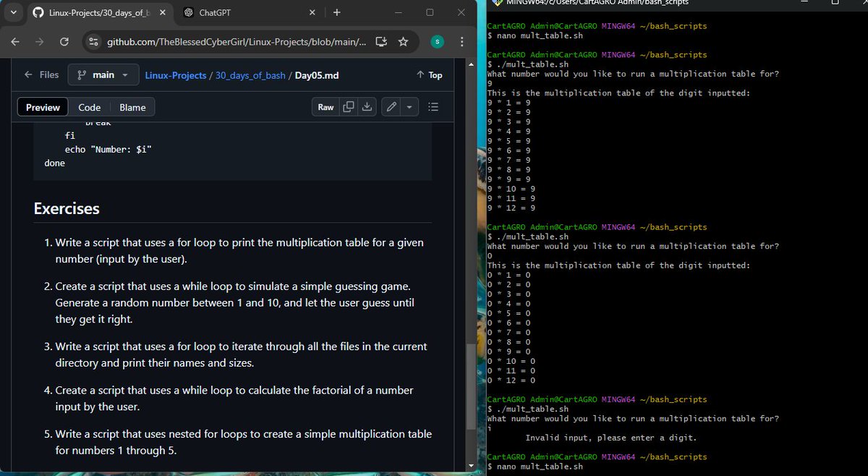Click exercise 1 about the multiplication table
The width and height of the screenshot is (868, 476).
[239, 250]
